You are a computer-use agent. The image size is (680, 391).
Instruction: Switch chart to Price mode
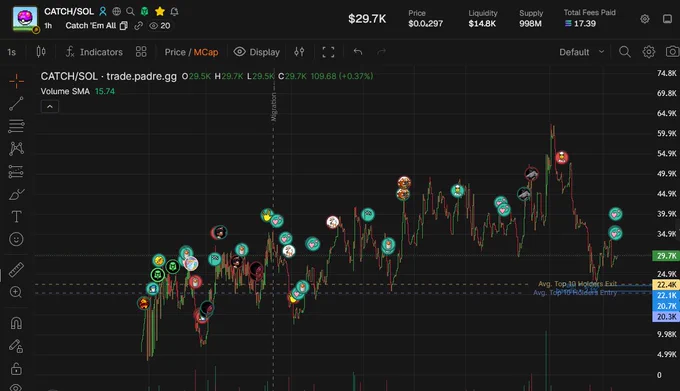tap(175, 52)
